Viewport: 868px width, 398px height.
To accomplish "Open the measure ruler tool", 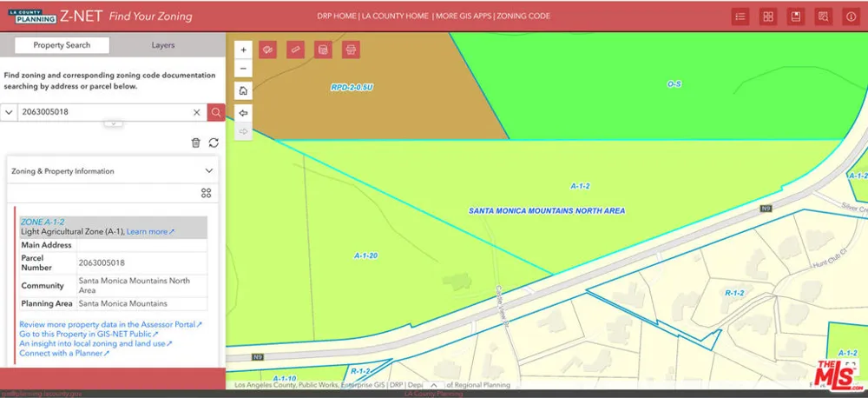I will click(x=296, y=50).
